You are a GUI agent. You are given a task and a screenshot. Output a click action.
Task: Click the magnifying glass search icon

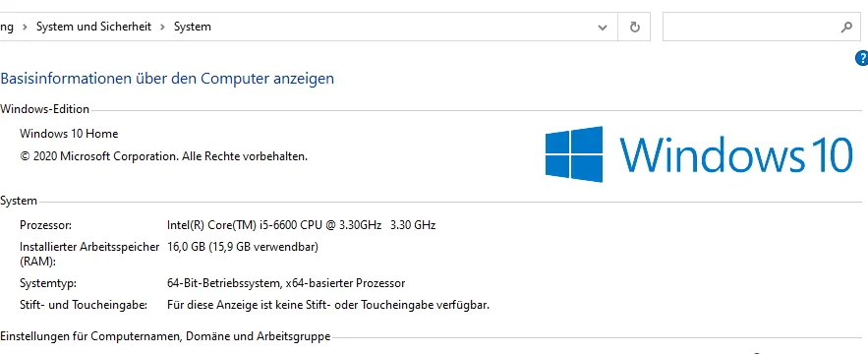(x=846, y=27)
